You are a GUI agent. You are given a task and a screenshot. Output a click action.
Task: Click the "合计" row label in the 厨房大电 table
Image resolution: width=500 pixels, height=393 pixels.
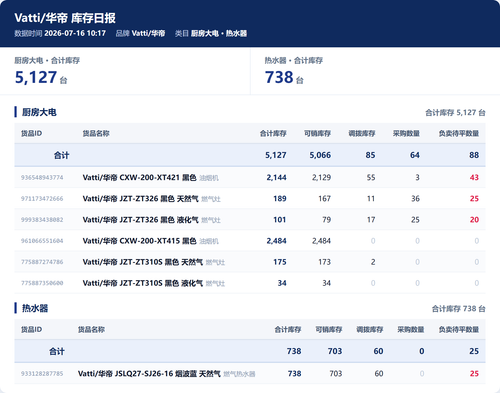[62, 155]
